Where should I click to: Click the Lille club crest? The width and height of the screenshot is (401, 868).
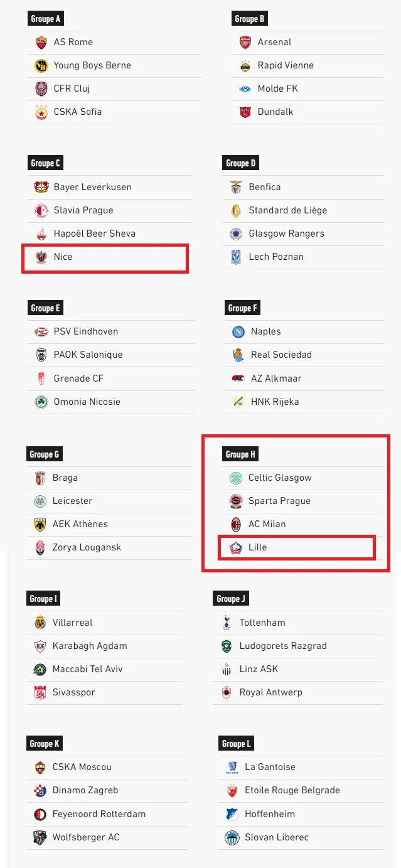(236, 547)
